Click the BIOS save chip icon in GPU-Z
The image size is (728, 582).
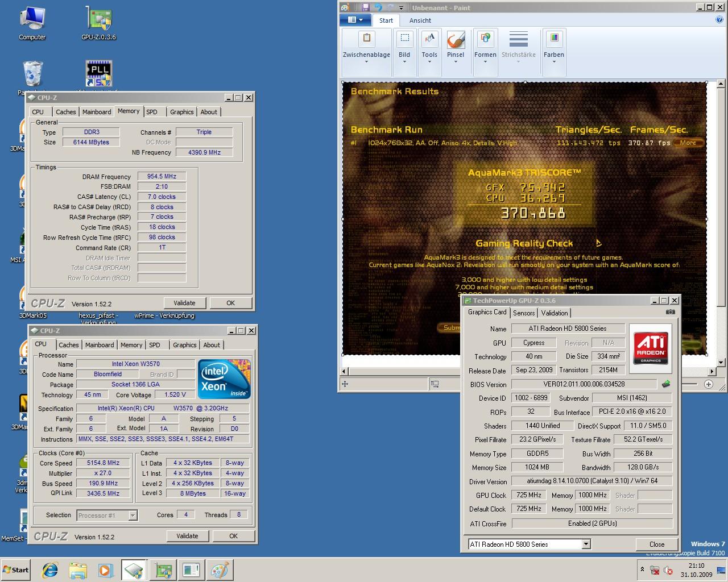click(666, 384)
